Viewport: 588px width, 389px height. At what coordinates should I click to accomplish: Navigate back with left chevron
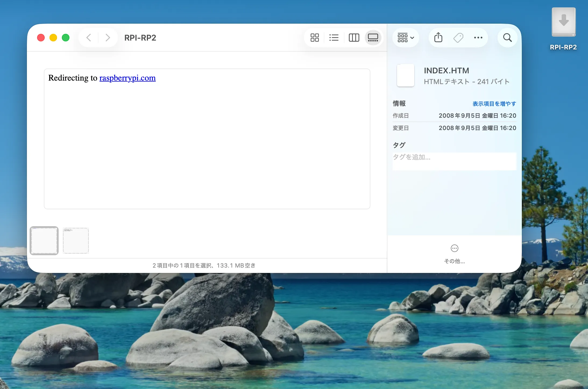tap(89, 38)
